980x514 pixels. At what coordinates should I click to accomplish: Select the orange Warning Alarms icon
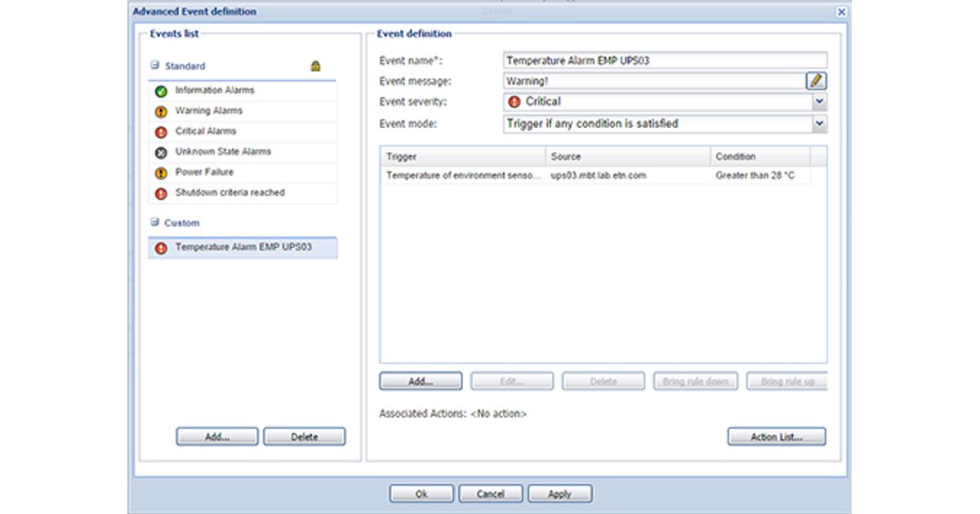tap(161, 112)
